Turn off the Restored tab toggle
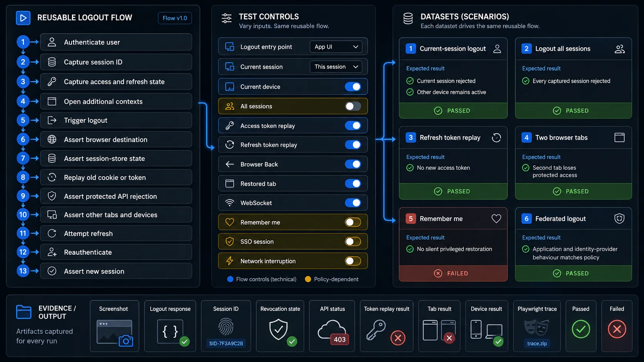Image resolution: width=644 pixels, height=362 pixels. click(353, 184)
